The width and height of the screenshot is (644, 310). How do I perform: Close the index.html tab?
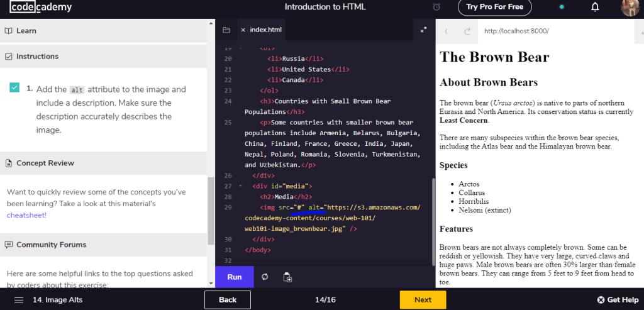click(243, 30)
